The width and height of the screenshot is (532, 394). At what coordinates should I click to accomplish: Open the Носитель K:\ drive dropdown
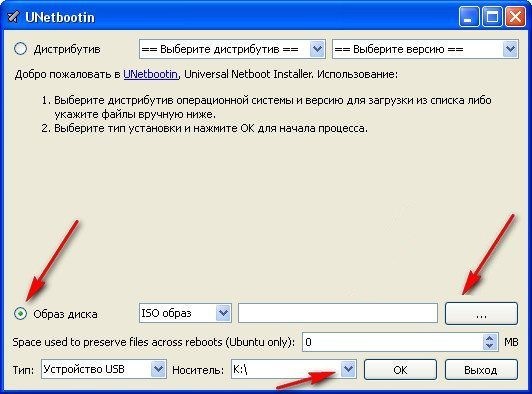(x=293, y=369)
